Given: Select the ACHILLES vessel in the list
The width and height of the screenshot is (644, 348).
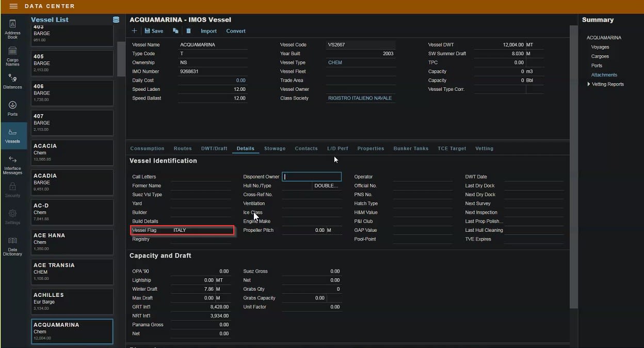Looking at the screenshot, I should point(72,302).
